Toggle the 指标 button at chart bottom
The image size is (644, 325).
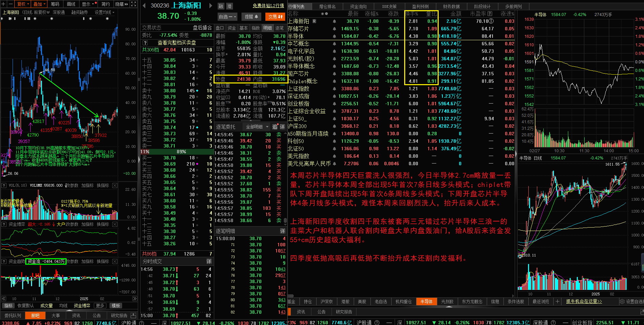pos(8,306)
